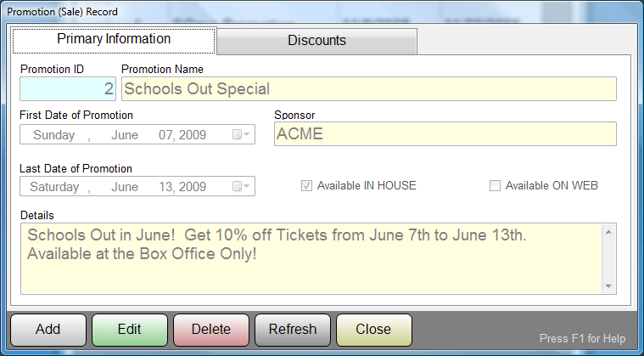Viewport: 644px width, 356px height.
Task: Click the Promotion ID field
Action: pos(68,89)
